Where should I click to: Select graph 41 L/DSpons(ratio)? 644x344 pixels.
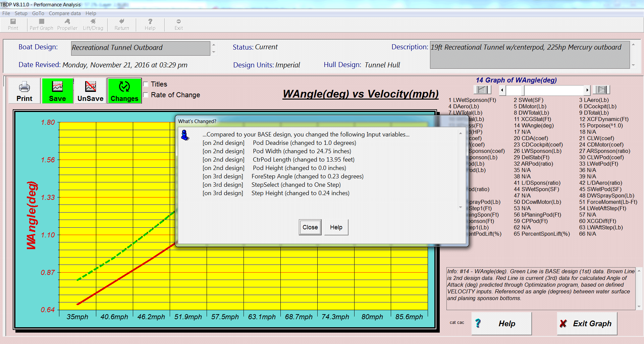pyautogui.click(x=537, y=183)
